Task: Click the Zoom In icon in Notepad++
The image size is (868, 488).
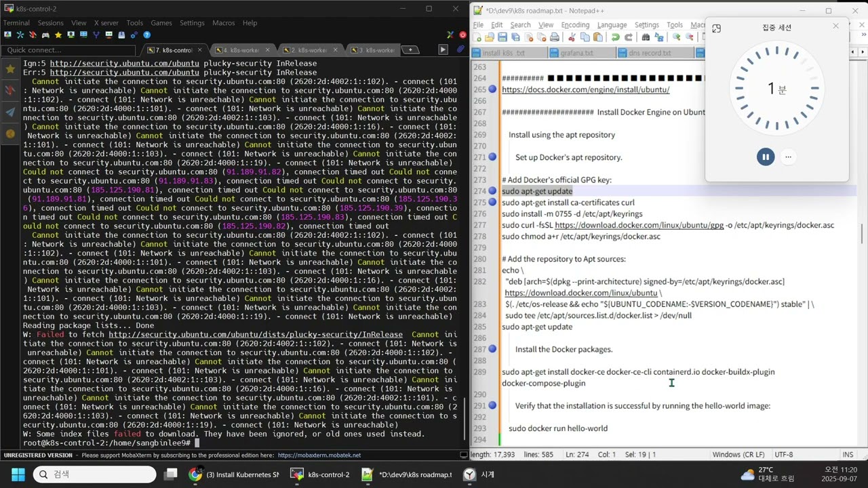Action: coord(676,37)
